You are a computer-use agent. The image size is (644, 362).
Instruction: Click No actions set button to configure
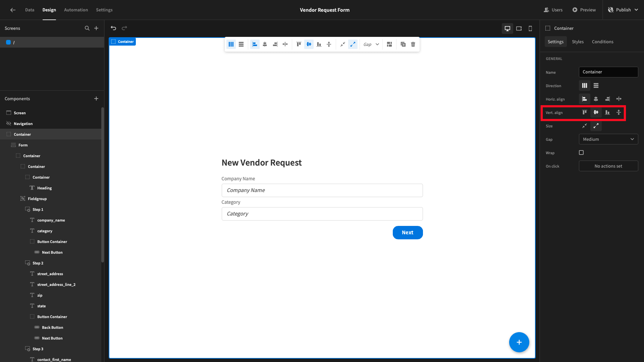click(608, 166)
